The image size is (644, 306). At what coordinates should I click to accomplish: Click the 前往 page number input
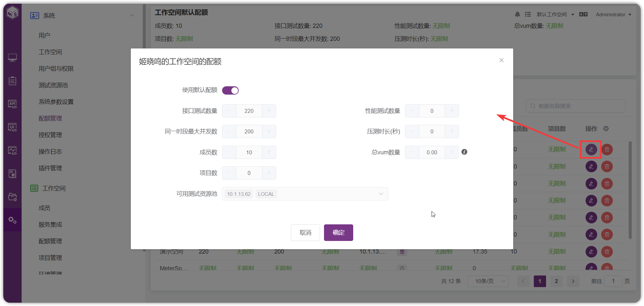click(613, 281)
